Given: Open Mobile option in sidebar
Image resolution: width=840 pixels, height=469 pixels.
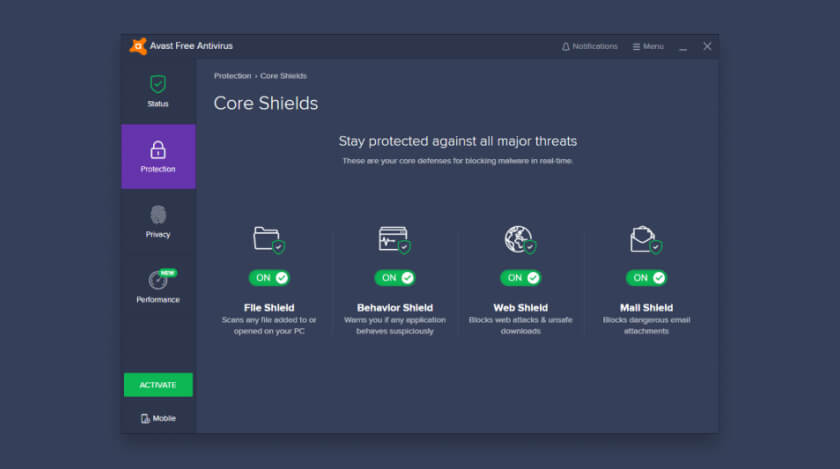Looking at the screenshot, I should 158,418.
